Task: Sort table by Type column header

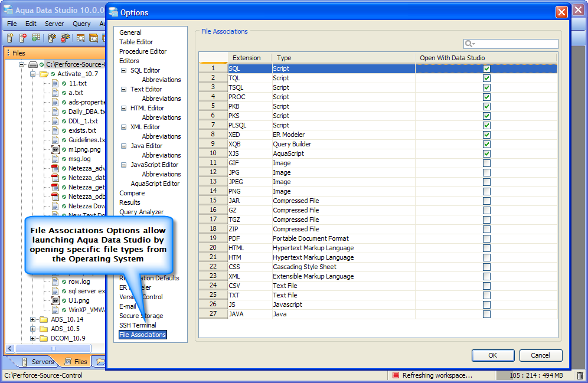Action: (x=343, y=58)
